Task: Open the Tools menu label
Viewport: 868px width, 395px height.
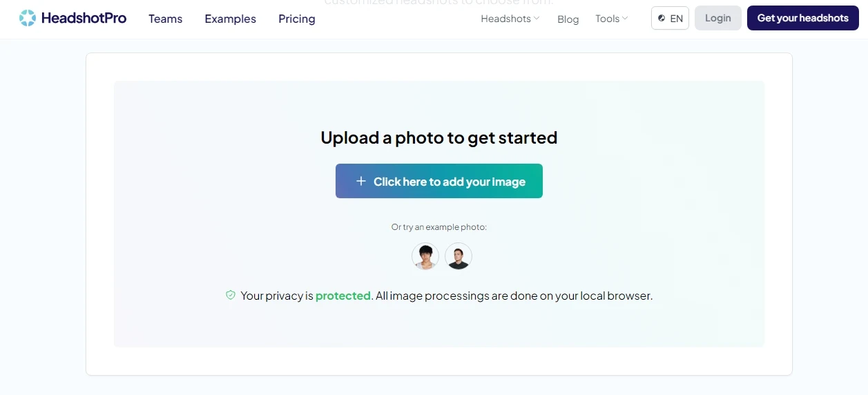Action: 607,19
